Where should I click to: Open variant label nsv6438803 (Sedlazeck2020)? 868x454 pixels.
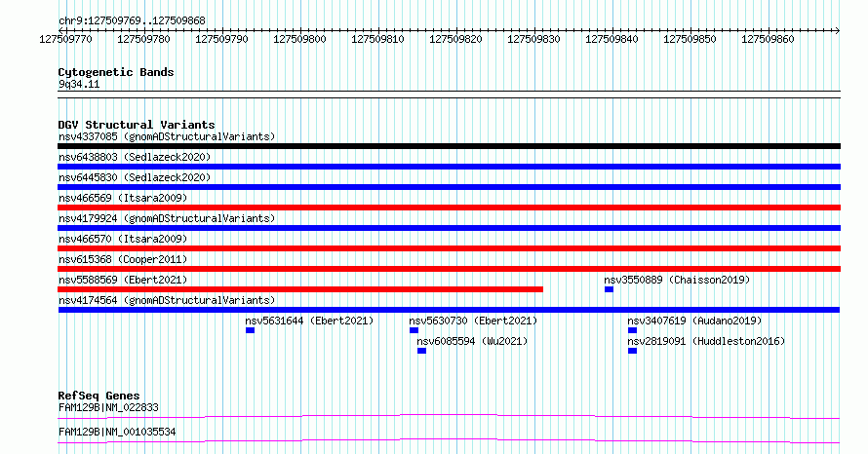coord(135,157)
